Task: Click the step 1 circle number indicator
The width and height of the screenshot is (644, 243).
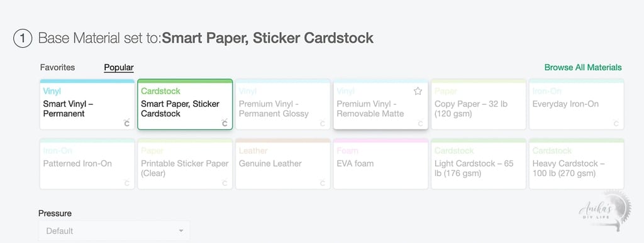Action: pos(23,38)
